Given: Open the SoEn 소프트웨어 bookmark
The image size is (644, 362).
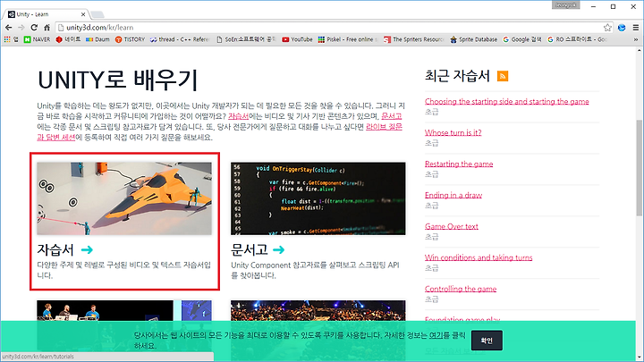Looking at the screenshot, I should pyautogui.click(x=246, y=39).
